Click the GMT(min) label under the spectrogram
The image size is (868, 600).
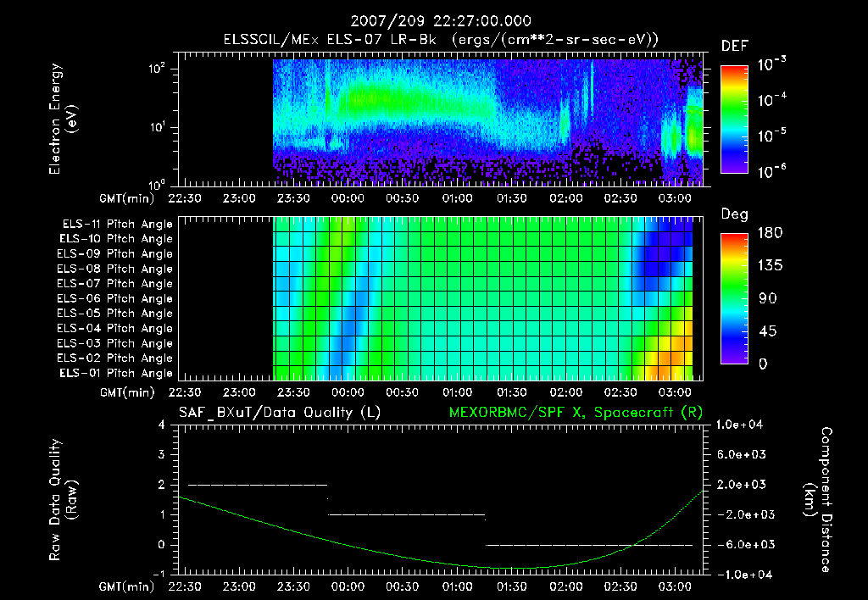pyautogui.click(x=127, y=198)
